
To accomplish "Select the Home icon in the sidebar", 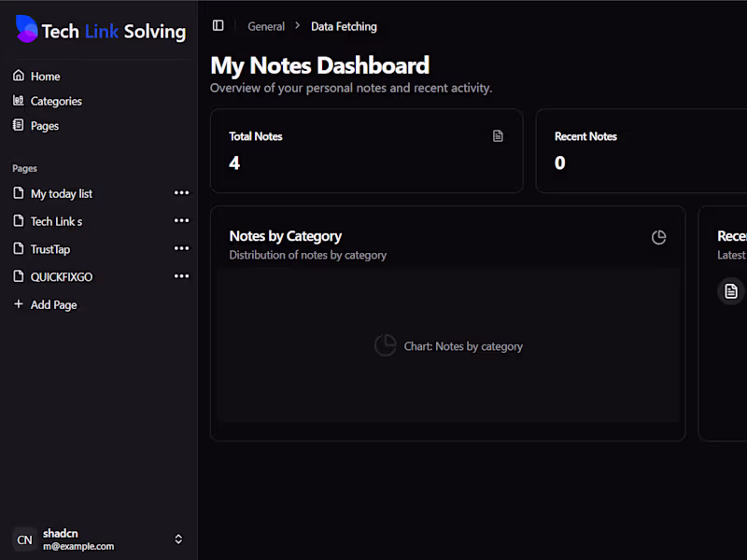I will tap(19, 76).
